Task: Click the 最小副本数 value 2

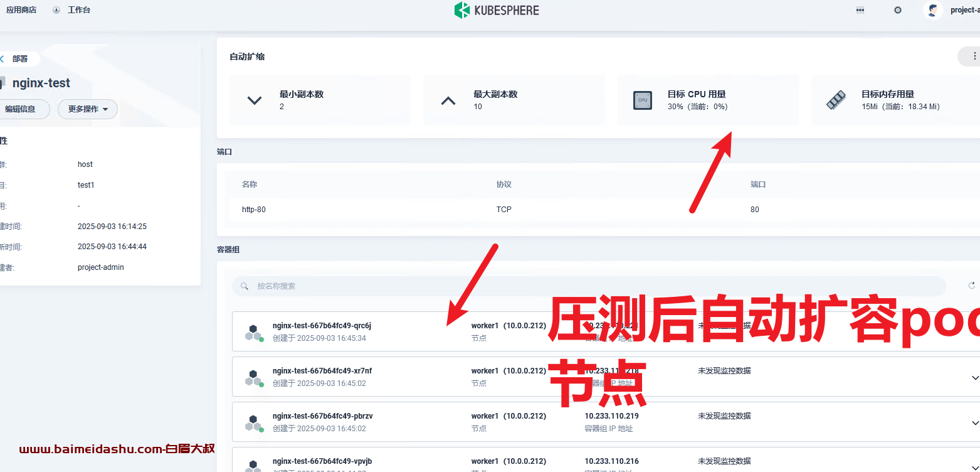Action: point(282,107)
